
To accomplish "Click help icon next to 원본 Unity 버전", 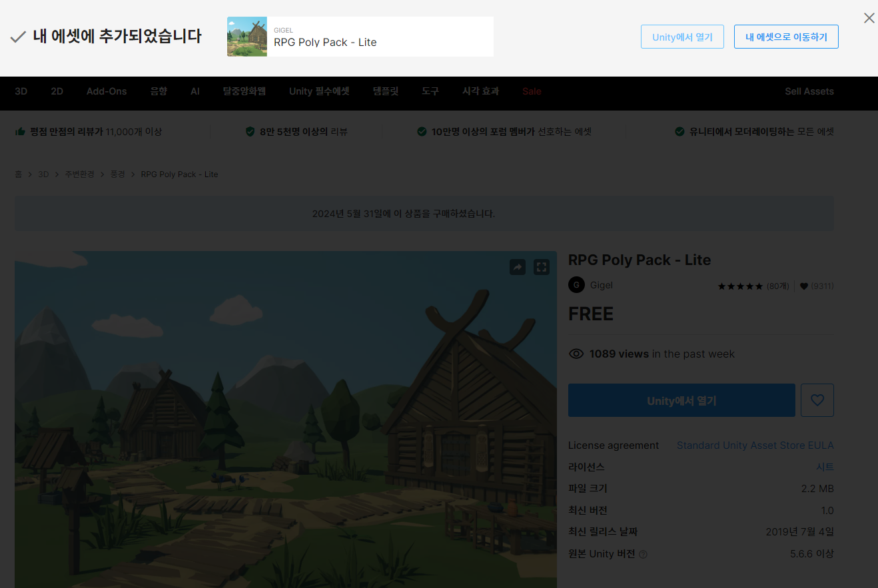I will point(643,554).
